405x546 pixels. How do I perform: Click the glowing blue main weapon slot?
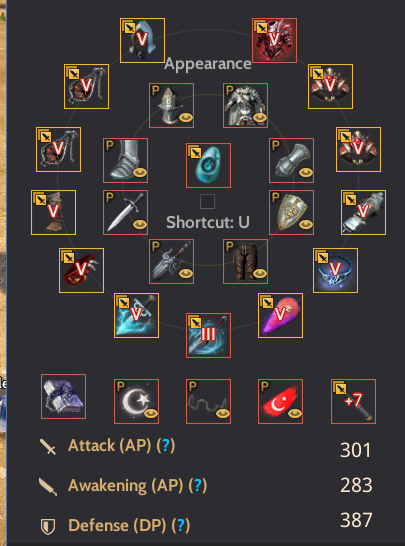pyautogui.click(x=137, y=315)
